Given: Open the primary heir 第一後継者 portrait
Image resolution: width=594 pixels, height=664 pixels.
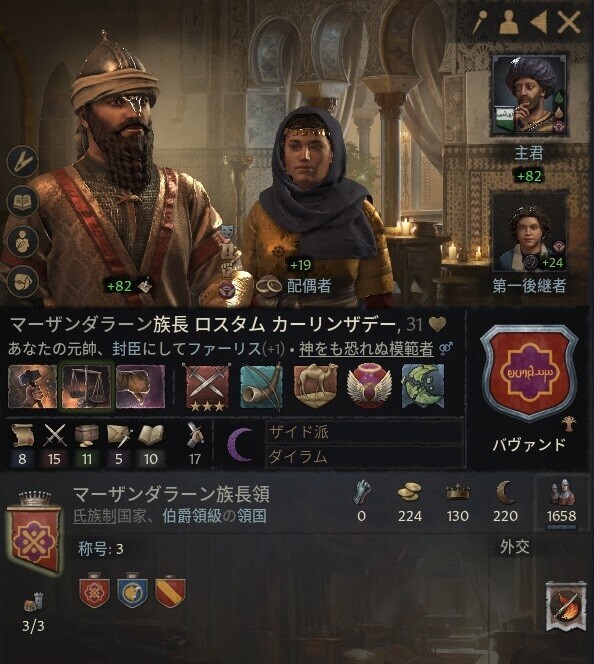Looking at the screenshot, I should tap(529, 233).
